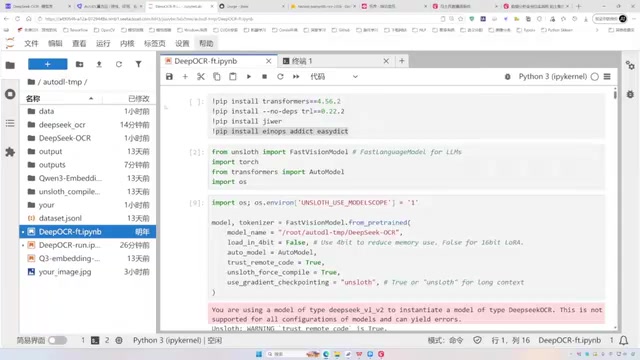Upload files with the upload arrow icon
The width and height of the screenshot is (640, 360).
click(x=99, y=64)
